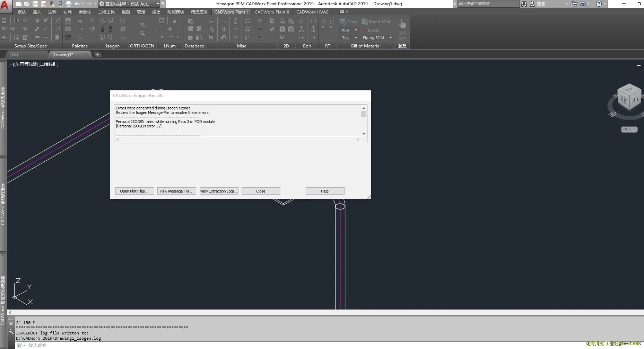The width and height of the screenshot is (644, 349).
Task: Open the WCS dropdown below the ViewCube
Action: click(x=629, y=129)
